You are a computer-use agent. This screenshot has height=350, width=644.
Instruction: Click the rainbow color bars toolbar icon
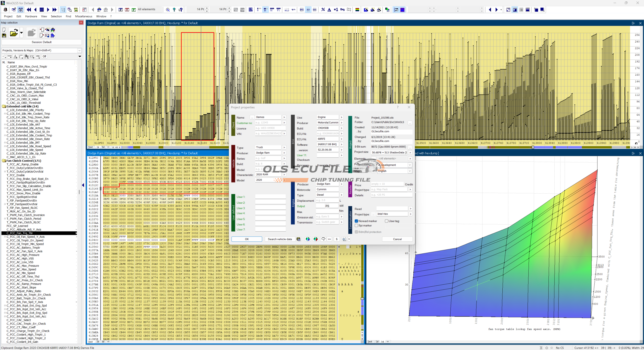click(357, 10)
